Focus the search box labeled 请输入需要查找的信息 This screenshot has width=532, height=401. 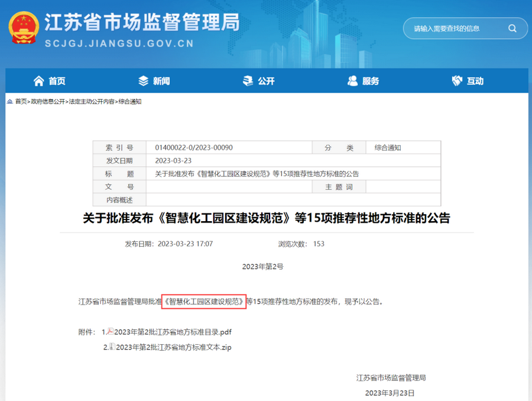[x=455, y=28]
